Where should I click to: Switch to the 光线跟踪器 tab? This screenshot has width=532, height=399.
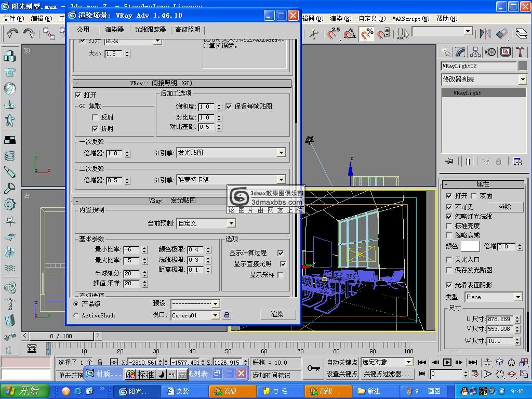(150, 30)
